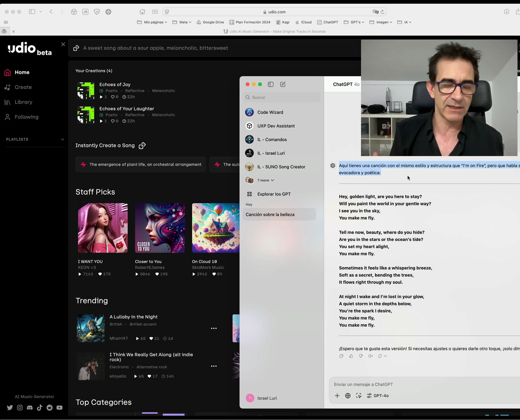This screenshot has height=420, width=520.
Task: Open the Library page in Udio
Action: click(x=19, y=102)
